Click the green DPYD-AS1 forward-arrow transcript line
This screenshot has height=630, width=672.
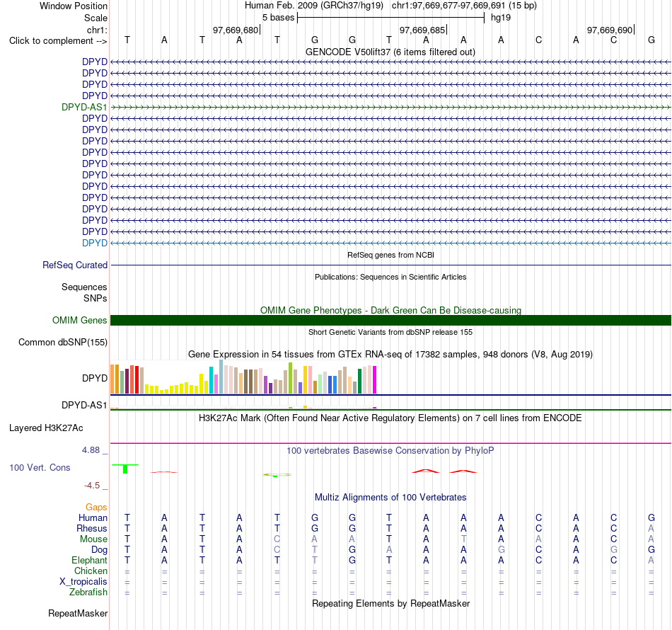coord(390,107)
